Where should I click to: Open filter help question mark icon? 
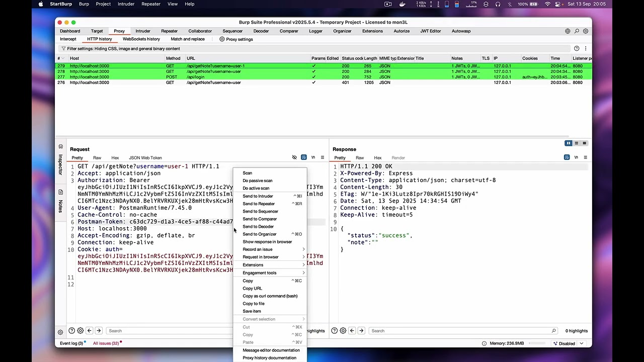coord(577,49)
